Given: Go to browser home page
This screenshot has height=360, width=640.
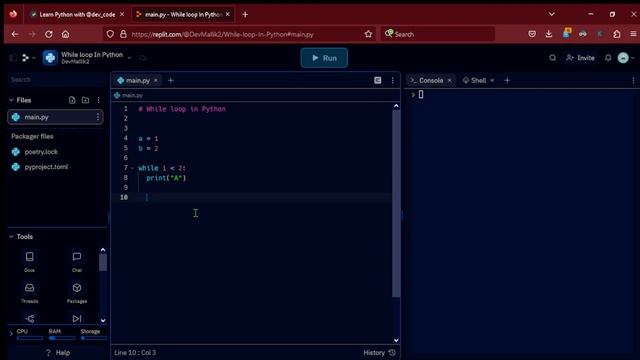Looking at the screenshot, I should pos(65,34).
